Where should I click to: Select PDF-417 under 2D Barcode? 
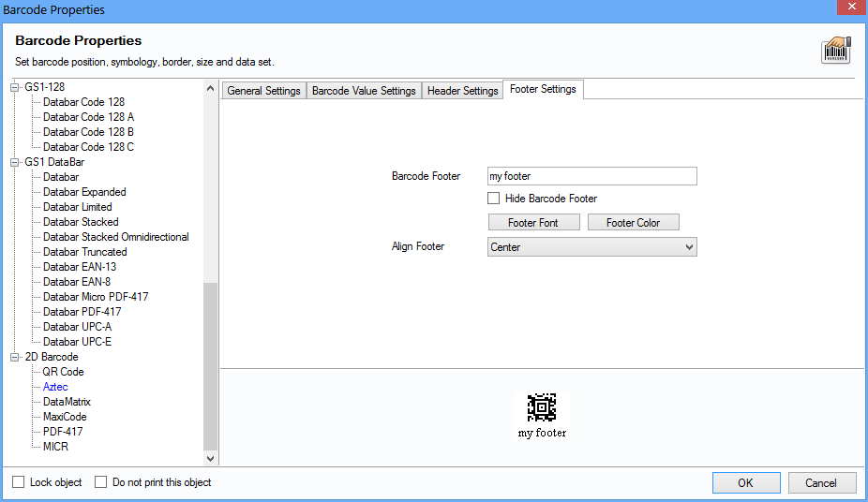[x=63, y=431]
